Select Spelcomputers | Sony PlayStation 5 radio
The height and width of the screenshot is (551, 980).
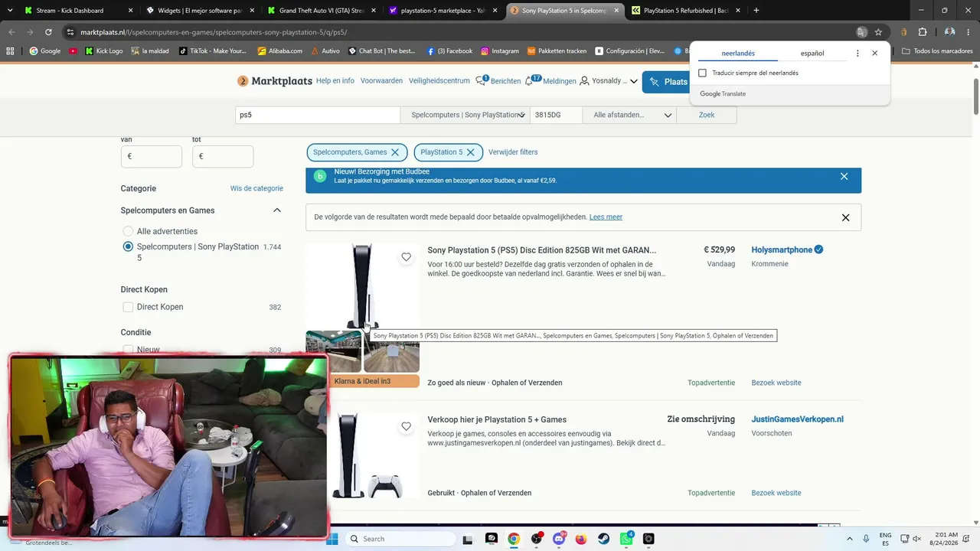128,246
